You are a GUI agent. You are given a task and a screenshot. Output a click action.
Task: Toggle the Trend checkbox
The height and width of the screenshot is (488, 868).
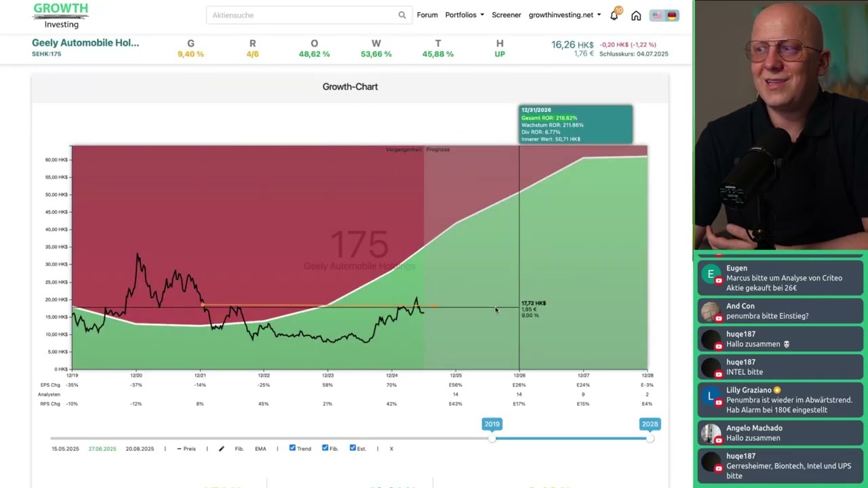[292, 448]
